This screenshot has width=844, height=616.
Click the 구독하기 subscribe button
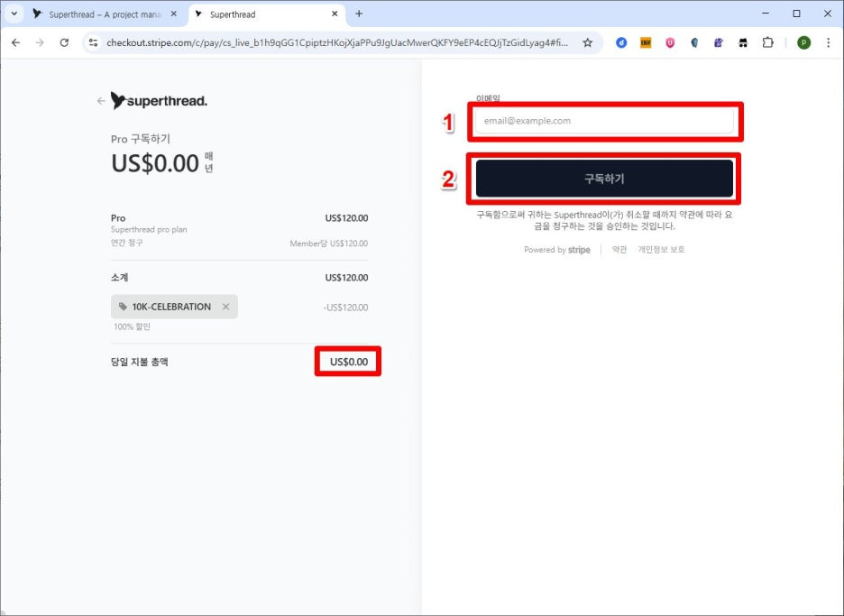tap(604, 179)
